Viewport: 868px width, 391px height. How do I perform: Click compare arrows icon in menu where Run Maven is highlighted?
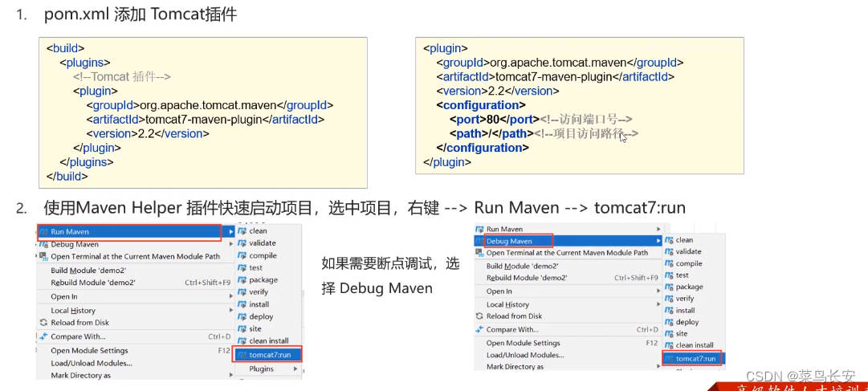tap(43, 336)
